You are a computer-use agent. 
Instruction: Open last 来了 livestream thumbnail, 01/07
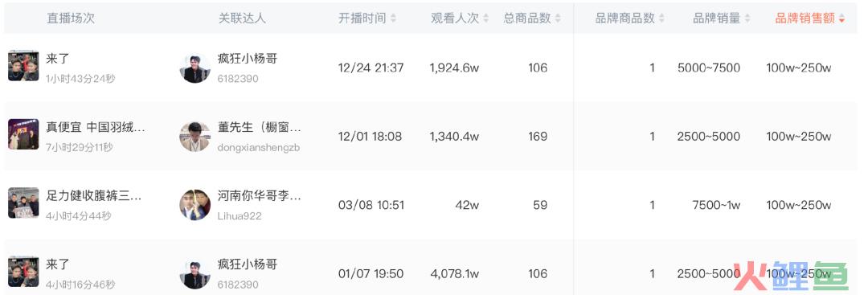point(23,271)
